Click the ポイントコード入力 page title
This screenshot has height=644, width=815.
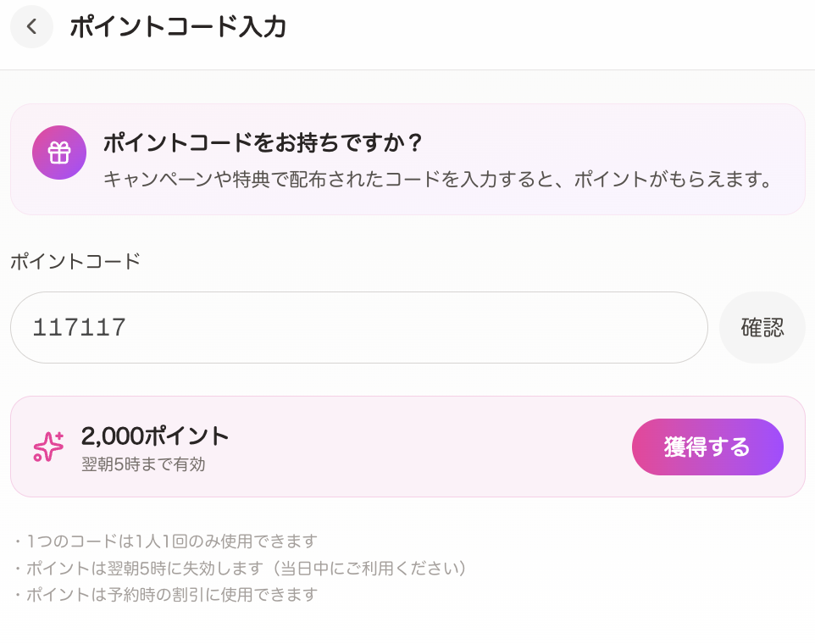tap(177, 27)
